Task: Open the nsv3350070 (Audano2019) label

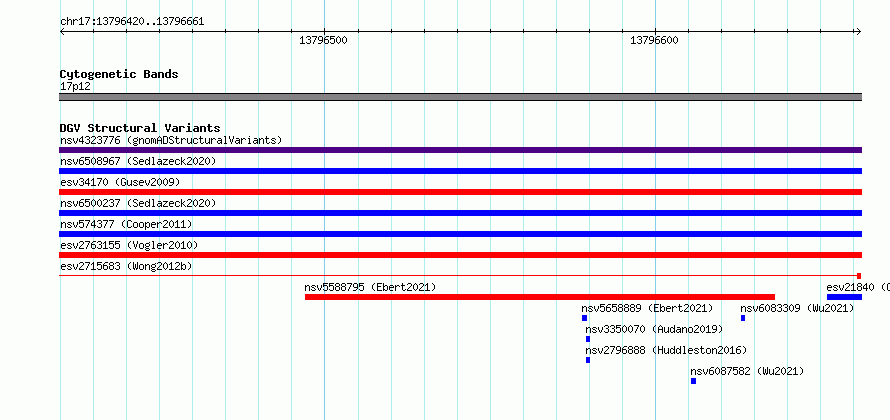Action: point(654,329)
